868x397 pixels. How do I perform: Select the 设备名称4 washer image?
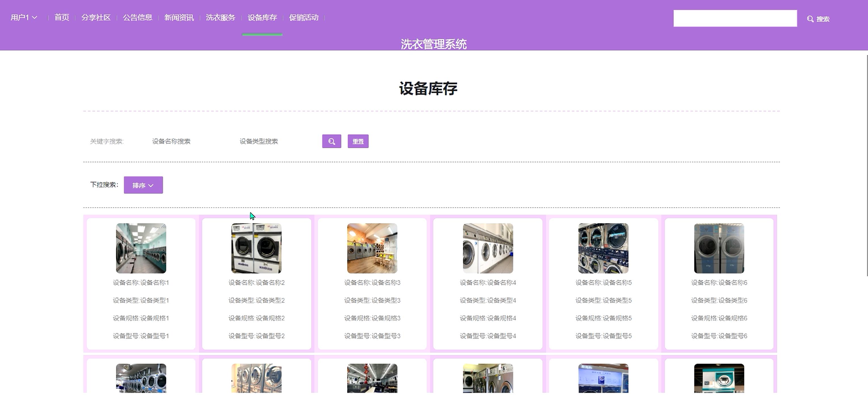coord(487,248)
